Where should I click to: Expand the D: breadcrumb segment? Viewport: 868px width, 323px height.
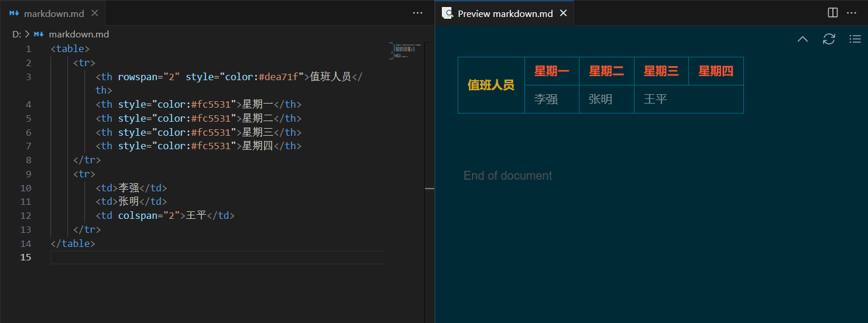(16, 35)
